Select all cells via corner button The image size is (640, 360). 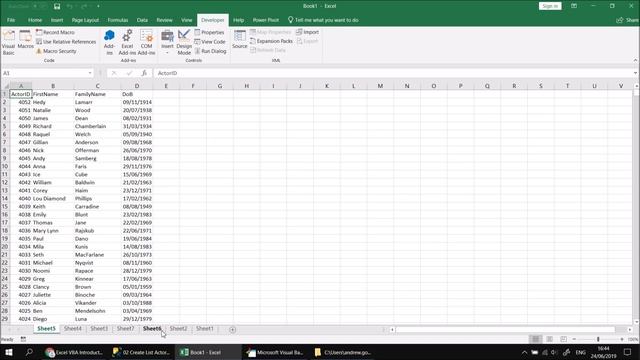(x=5, y=86)
